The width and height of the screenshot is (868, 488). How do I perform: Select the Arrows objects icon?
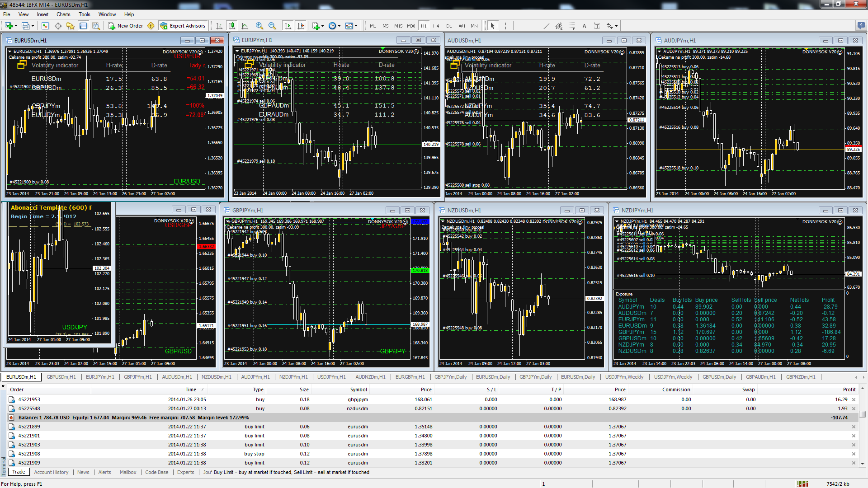pyautogui.click(x=610, y=26)
